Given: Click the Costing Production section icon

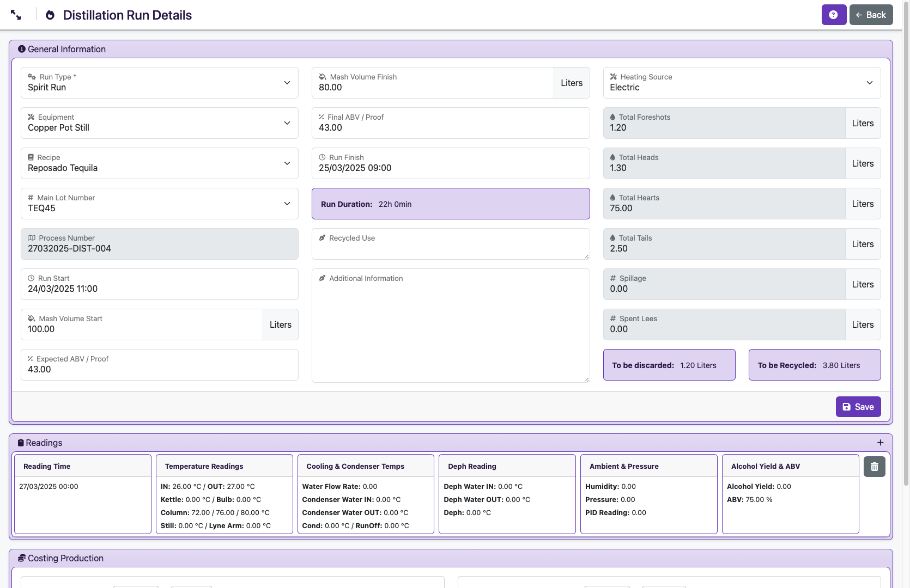Looking at the screenshot, I should point(22,558).
